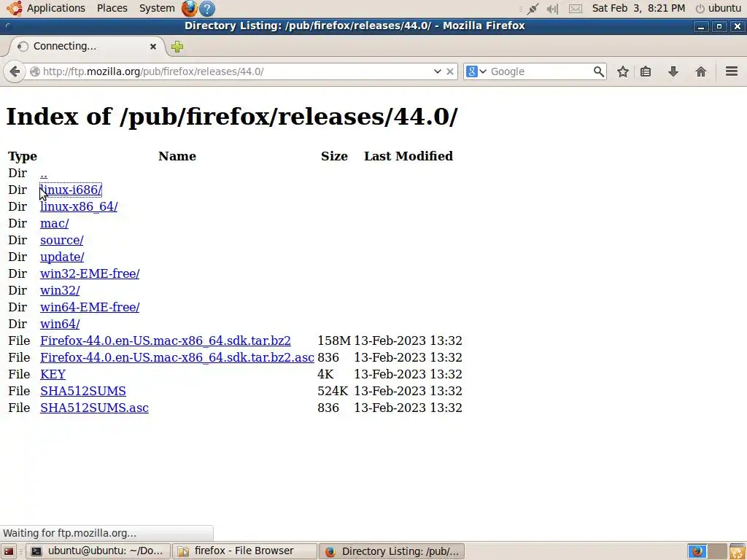
Task: Click the Name column header
Action: click(x=177, y=156)
